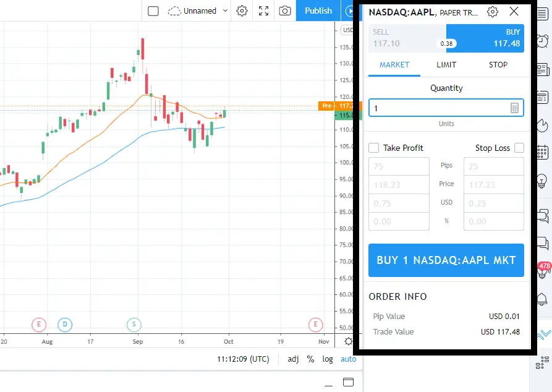This screenshot has height=392, width=552.
Task: Click the Publish button
Action: pyautogui.click(x=318, y=11)
